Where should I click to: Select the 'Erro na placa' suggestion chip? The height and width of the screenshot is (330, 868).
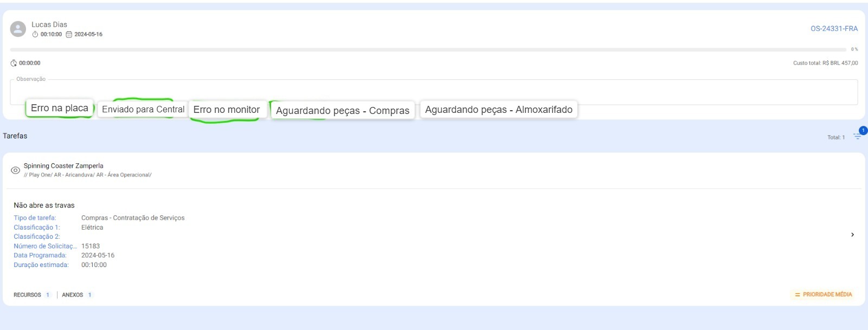[x=59, y=108]
